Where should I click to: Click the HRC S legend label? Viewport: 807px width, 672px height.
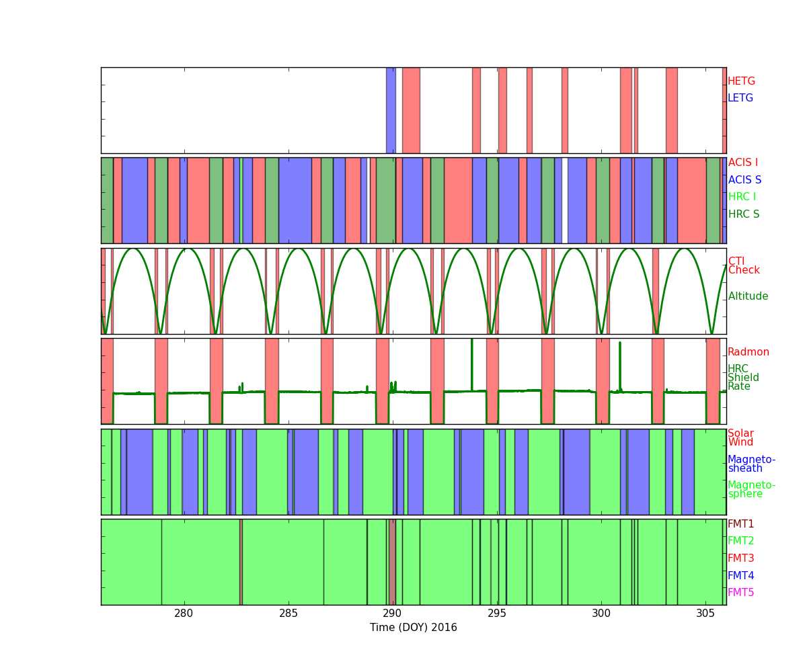743,214
